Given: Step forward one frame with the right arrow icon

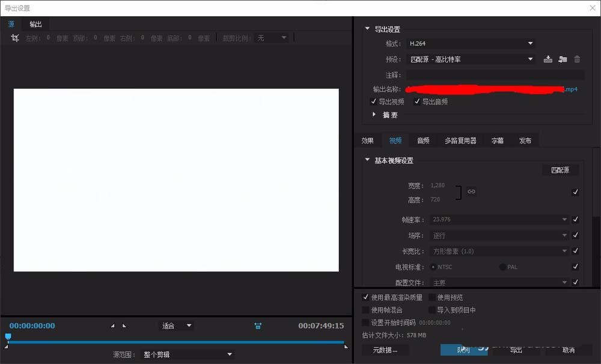Looking at the screenshot, I should [x=125, y=325].
